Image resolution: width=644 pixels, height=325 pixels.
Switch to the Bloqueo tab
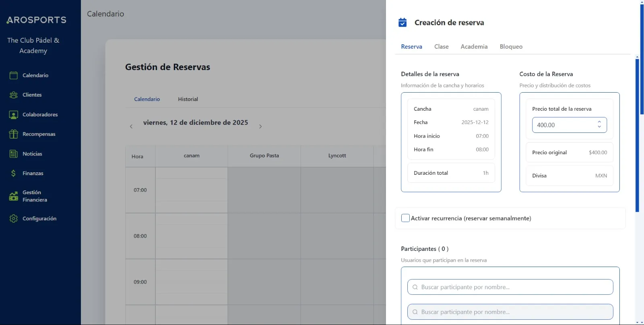point(511,47)
